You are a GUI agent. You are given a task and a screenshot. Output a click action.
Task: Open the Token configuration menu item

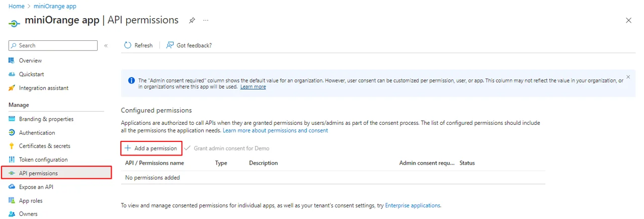tap(43, 160)
